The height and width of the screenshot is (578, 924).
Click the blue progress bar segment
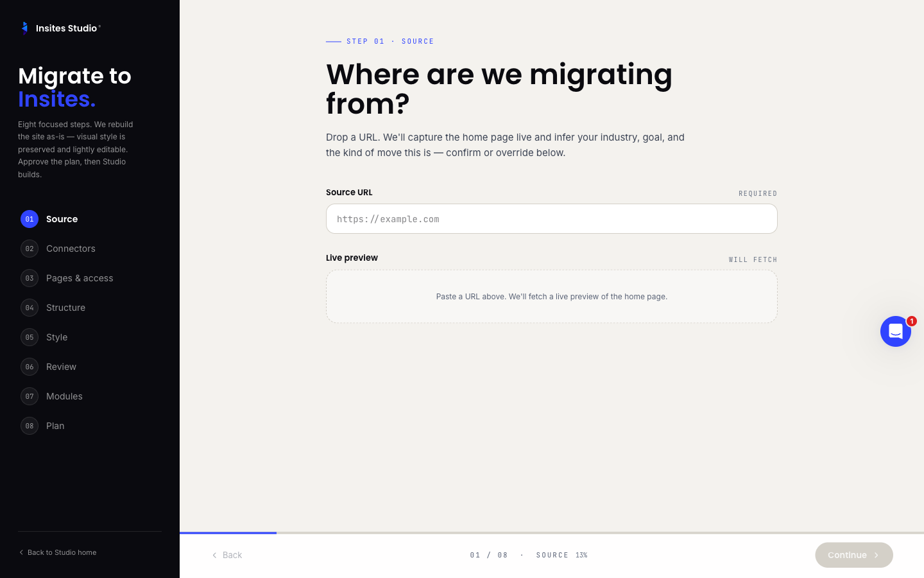228,532
